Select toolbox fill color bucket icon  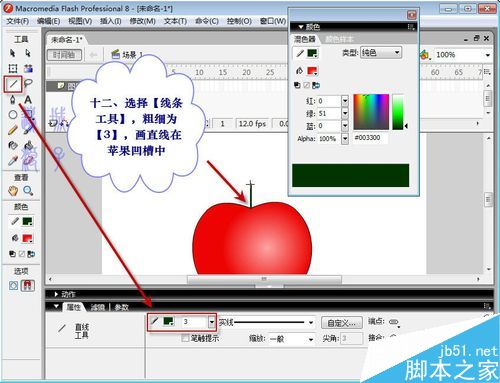click(x=15, y=238)
